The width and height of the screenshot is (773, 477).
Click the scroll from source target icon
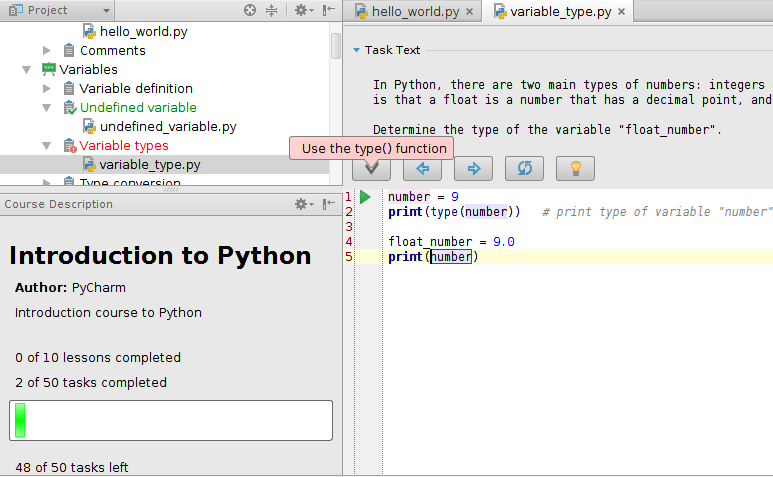click(x=250, y=10)
